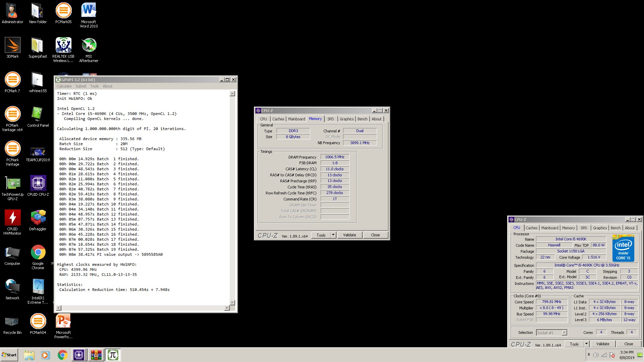Click Validate in lower-right CPU-Z window

[603, 344]
